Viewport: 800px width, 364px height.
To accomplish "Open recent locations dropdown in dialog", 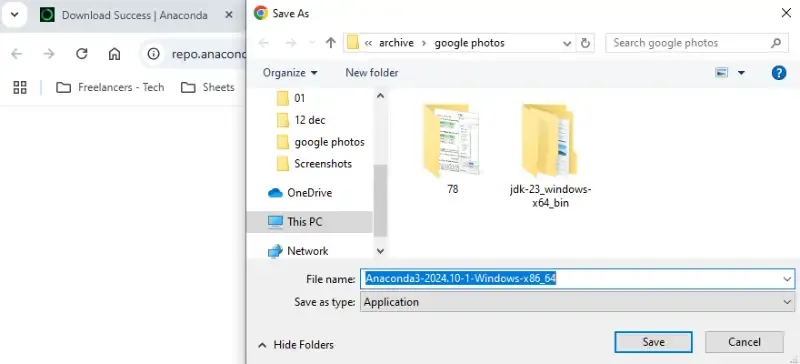I will pos(312,43).
